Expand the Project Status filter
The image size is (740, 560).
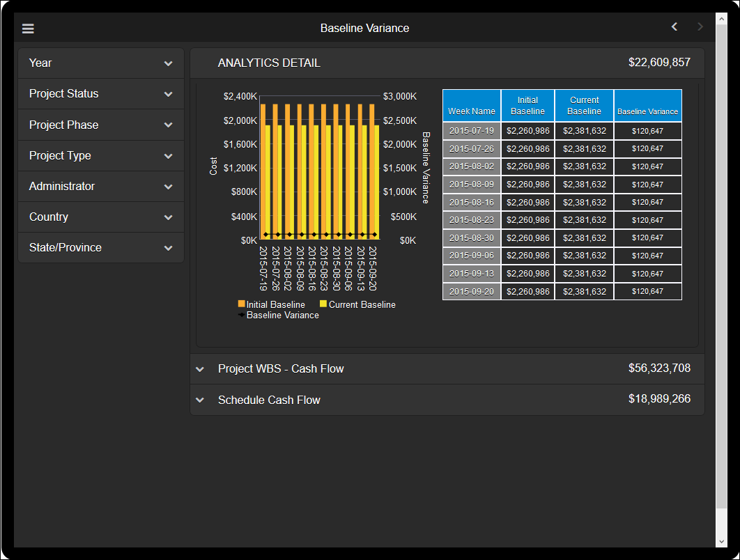pyautogui.click(x=101, y=94)
